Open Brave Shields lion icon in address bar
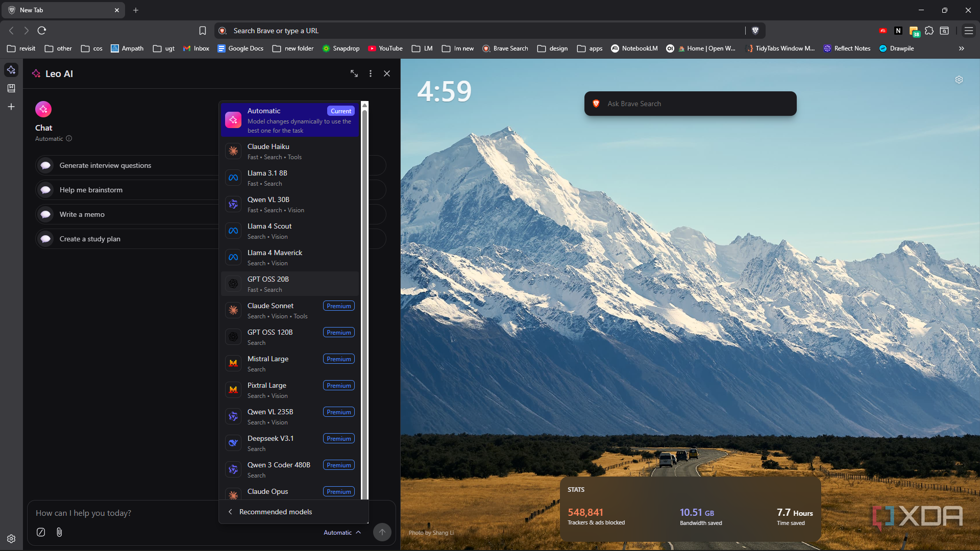Image resolution: width=980 pixels, height=551 pixels. click(x=755, y=31)
